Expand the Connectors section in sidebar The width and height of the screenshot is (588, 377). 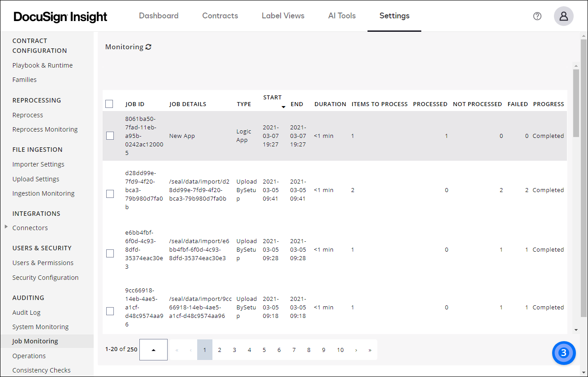click(6, 227)
